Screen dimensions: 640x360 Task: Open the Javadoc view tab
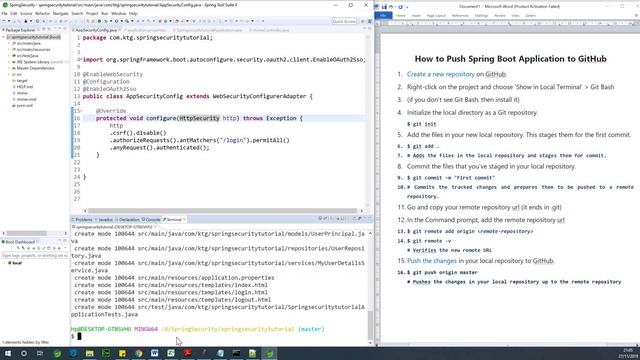coord(105,220)
